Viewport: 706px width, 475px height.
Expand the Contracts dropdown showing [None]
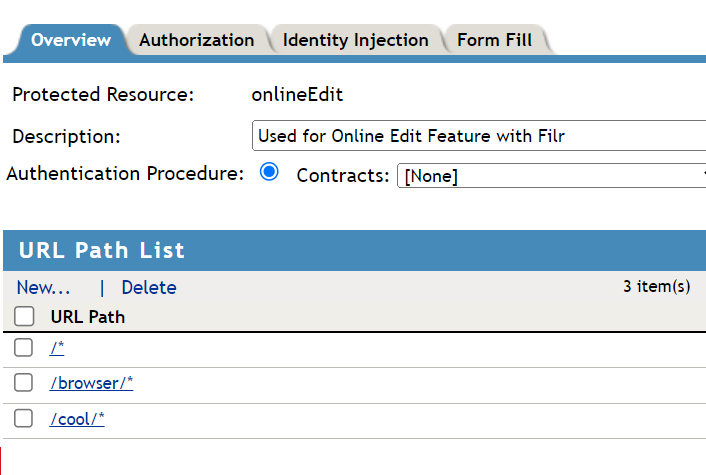[x=552, y=176]
